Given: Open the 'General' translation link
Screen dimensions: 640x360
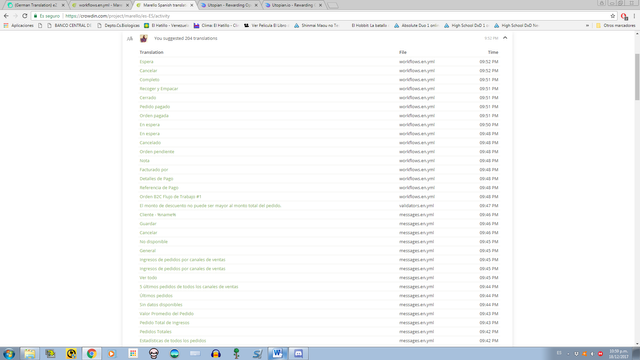Looking at the screenshot, I should (148, 250).
